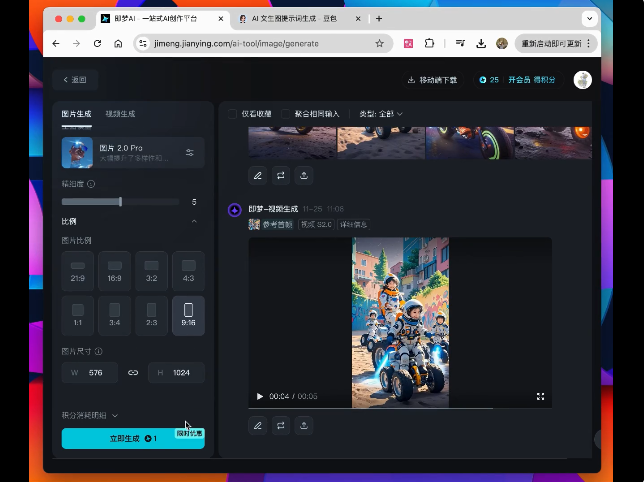Viewport: 644px width, 482px height.
Task: Click the 精细度 slider handle
Action: pos(120,202)
